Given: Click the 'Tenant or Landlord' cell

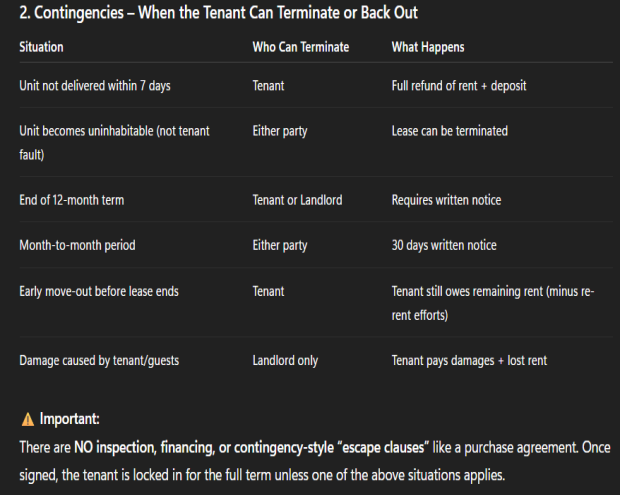Looking at the screenshot, I should point(297,200).
